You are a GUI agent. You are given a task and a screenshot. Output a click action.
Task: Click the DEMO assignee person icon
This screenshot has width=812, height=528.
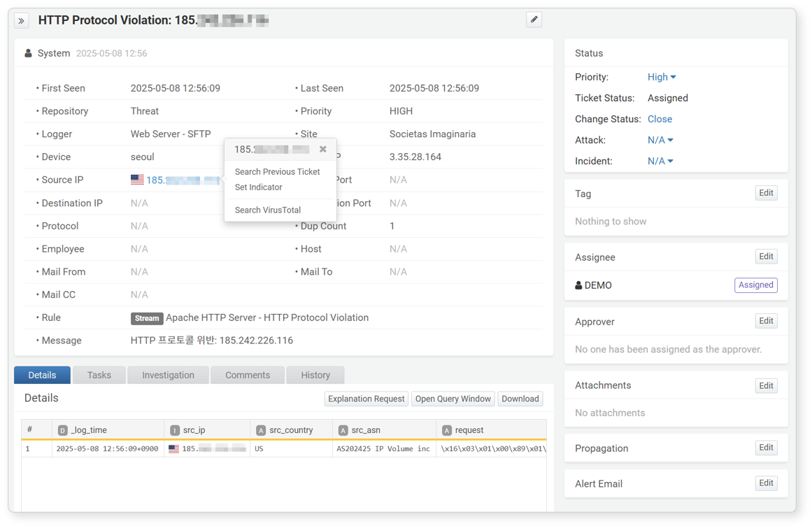click(578, 285)
